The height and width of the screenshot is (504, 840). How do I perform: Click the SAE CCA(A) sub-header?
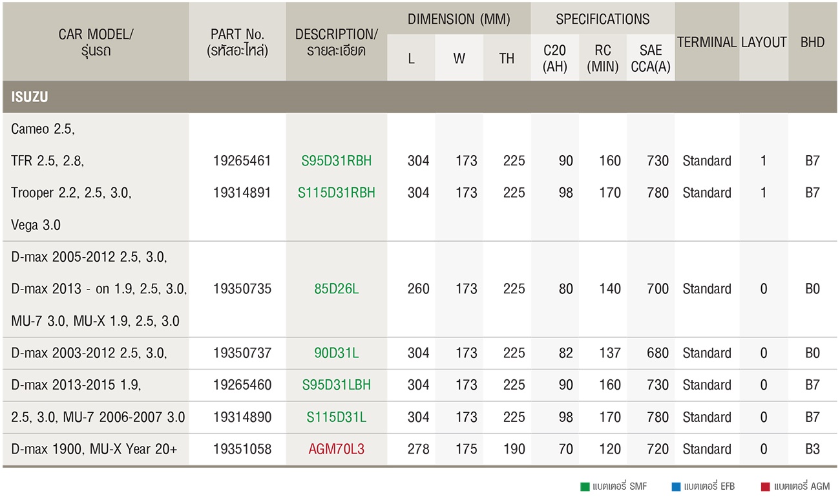(651, 58)
